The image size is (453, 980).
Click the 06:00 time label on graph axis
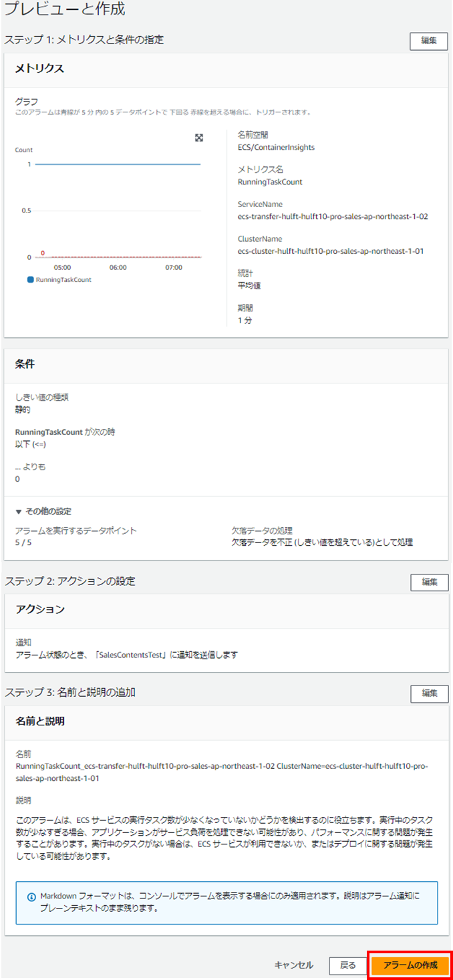118,267
